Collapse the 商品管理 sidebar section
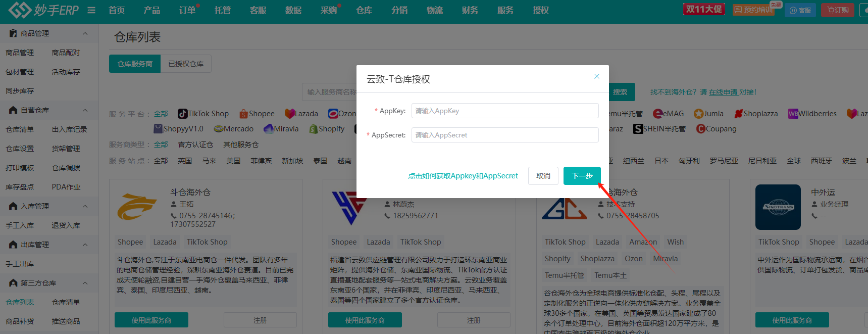 tap(85, 33)
